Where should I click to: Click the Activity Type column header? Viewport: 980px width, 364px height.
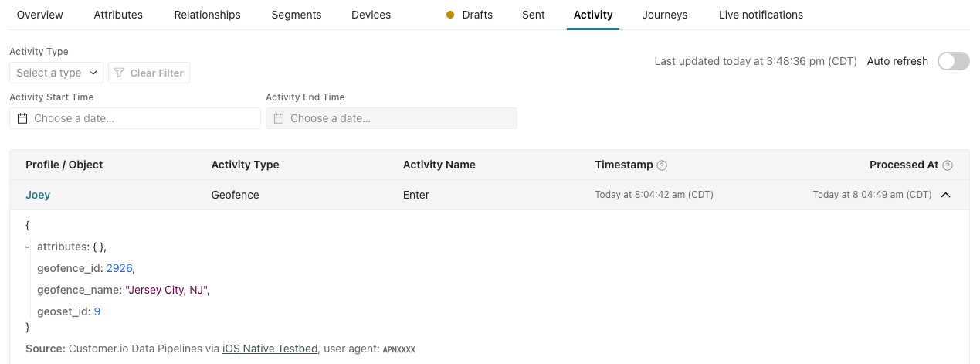point(245,165)
